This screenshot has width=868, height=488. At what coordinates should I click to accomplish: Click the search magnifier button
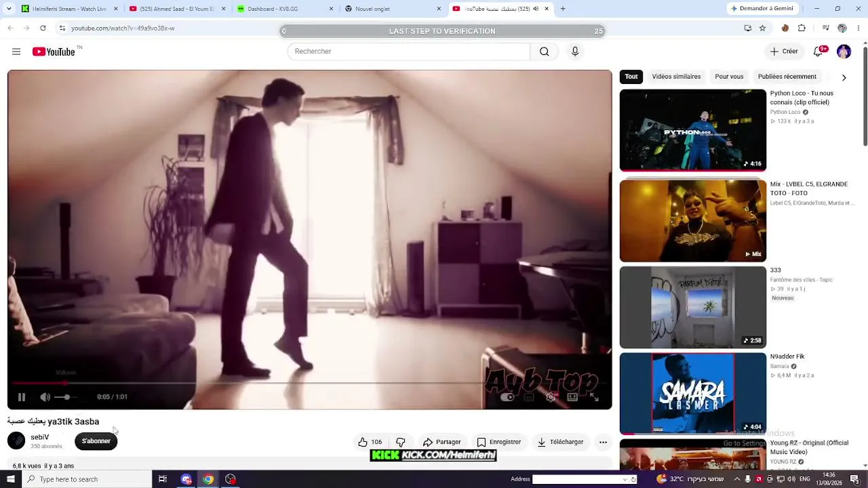tap(544, 52)
